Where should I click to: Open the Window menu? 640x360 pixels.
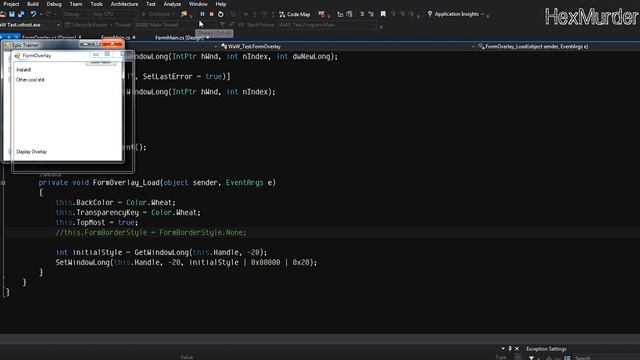pos(198,4)
